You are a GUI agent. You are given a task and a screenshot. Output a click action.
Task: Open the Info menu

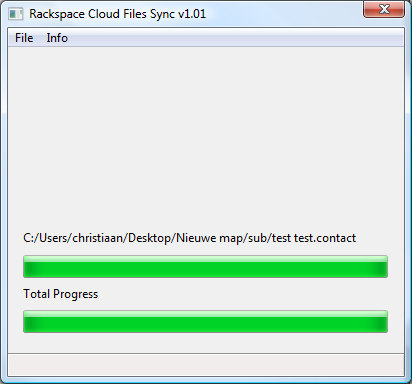click(57, 38)
